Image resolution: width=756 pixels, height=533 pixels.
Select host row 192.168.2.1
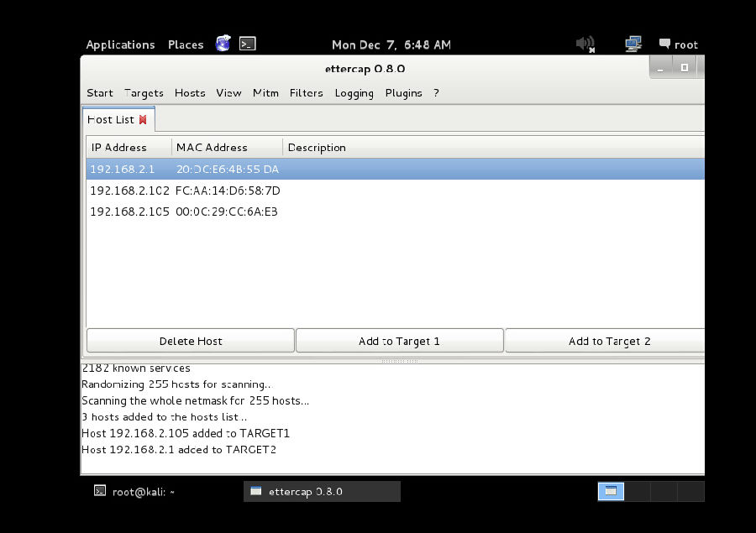point(396,170)
